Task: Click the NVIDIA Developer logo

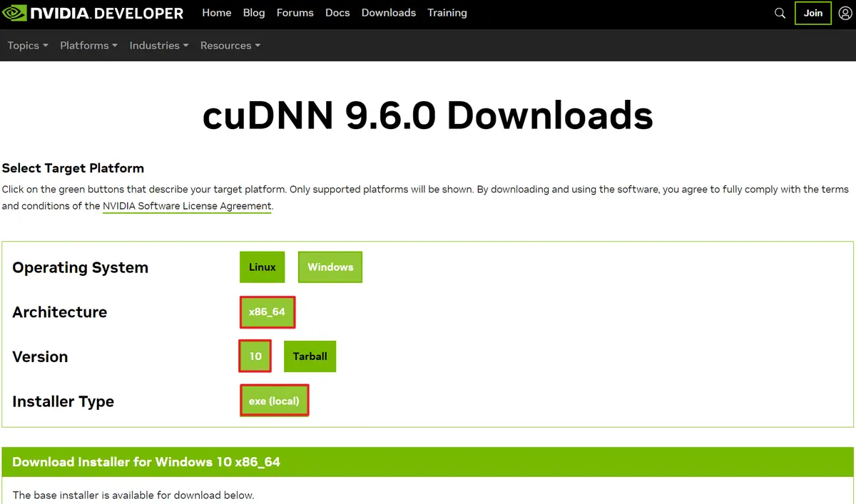Action: [x=93, y=13]
